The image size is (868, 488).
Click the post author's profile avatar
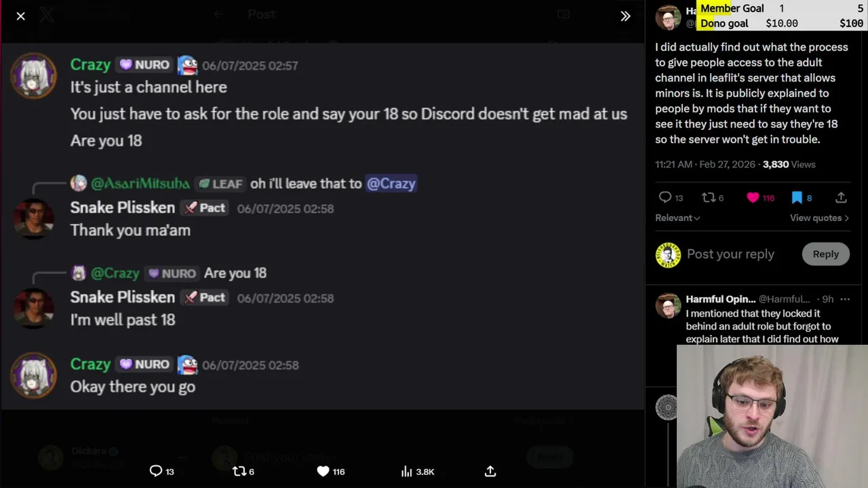[668, 17]
